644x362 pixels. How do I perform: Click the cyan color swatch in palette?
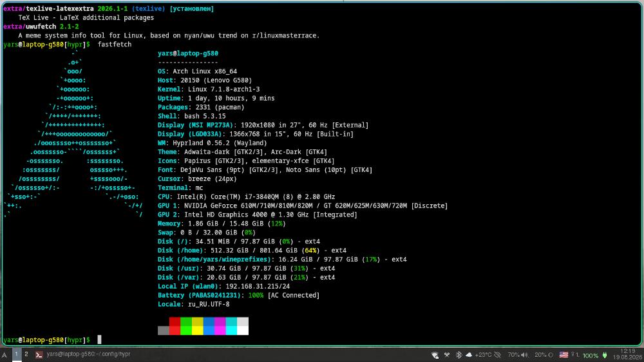point(232,326)
